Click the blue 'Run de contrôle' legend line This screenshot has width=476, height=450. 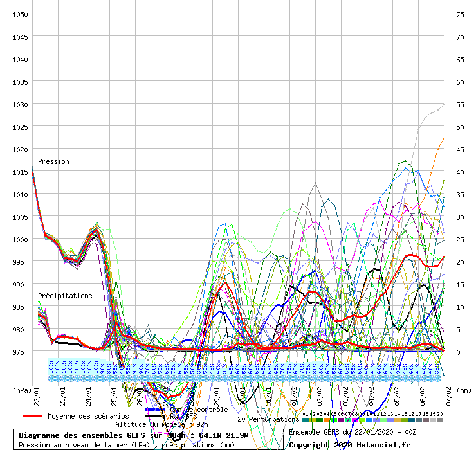point(154,410)
